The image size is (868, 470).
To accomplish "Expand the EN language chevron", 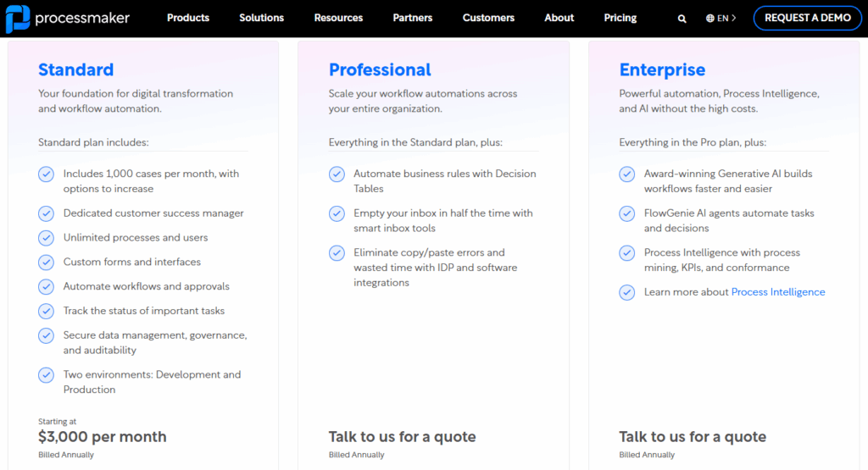I will pos(733,19).
